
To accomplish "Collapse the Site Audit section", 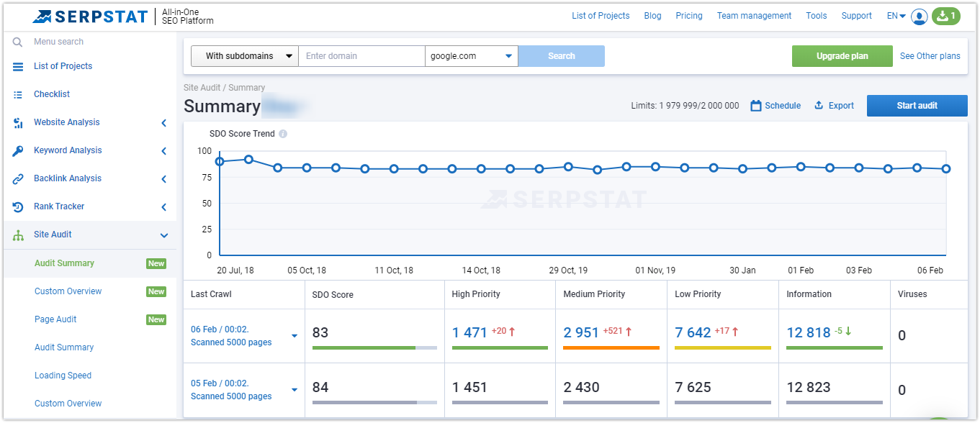I will pyautogui.click(x=164, y=235).
